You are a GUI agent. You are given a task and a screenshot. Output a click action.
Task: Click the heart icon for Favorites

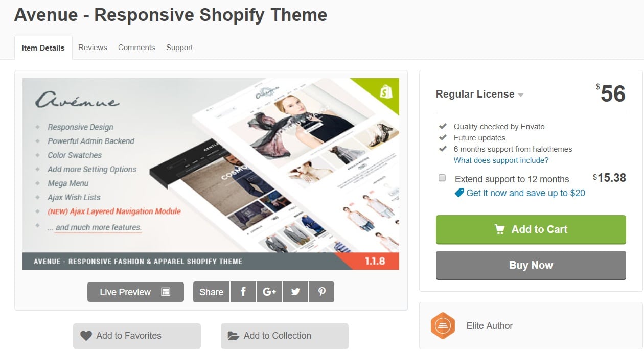[86, 336]
